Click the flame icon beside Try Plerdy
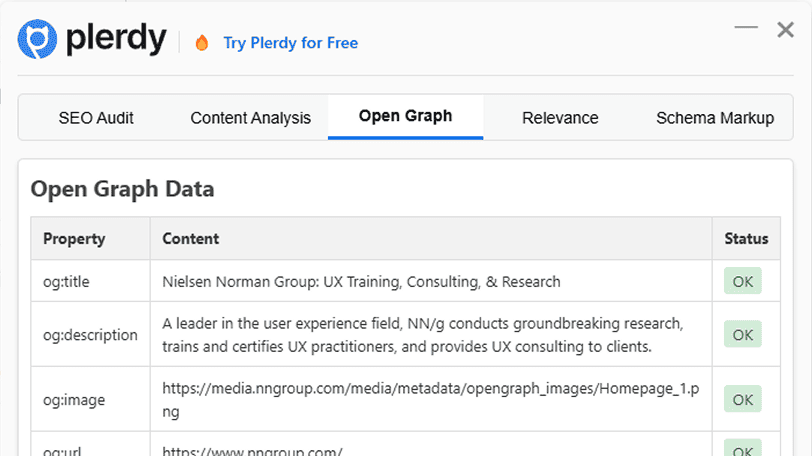The image size is (812, 456). 202,43
